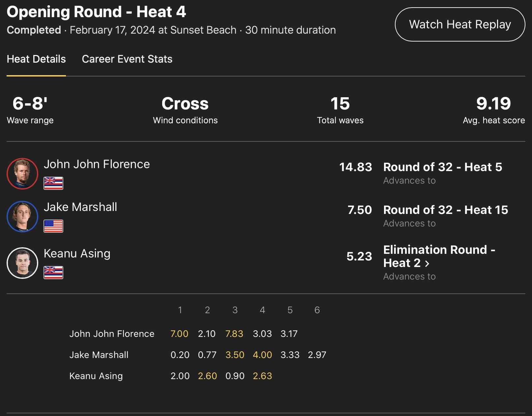Click the Hawaii flag under John John Florence

tap(53, 183)
